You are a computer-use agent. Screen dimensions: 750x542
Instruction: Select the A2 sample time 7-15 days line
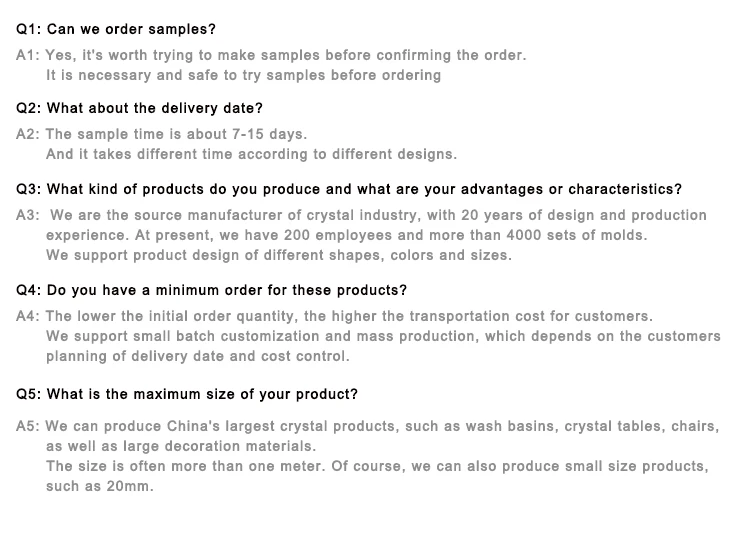click(162, 134)
